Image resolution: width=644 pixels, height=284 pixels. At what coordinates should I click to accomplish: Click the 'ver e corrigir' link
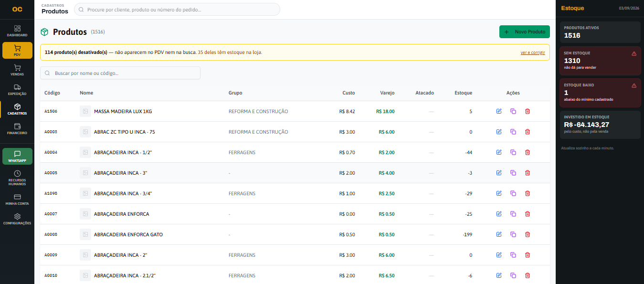click(533, 53)
